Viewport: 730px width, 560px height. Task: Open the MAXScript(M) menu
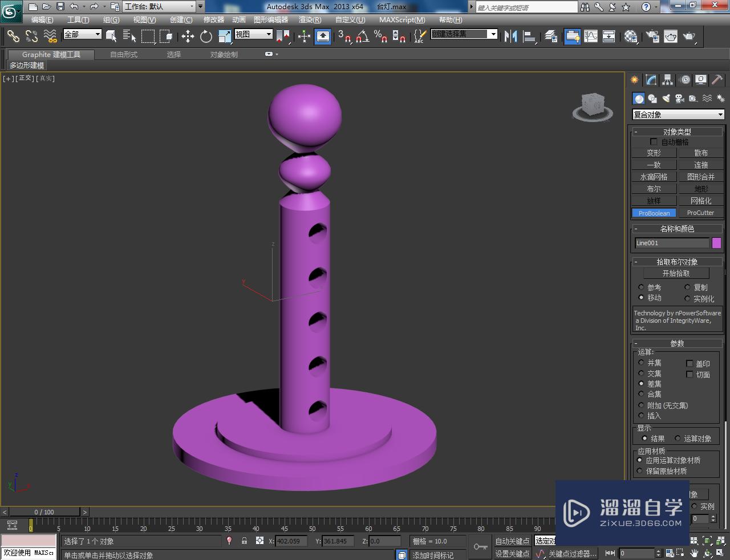402,19
